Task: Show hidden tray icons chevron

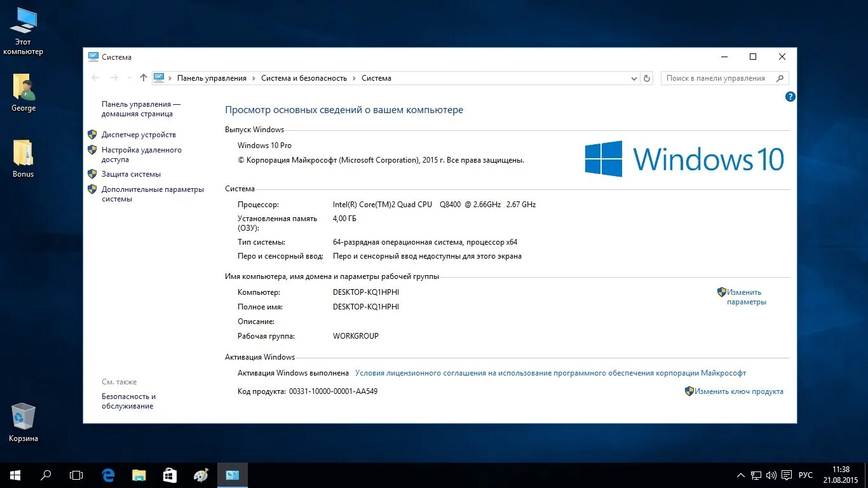Action: tap(741, 475)
